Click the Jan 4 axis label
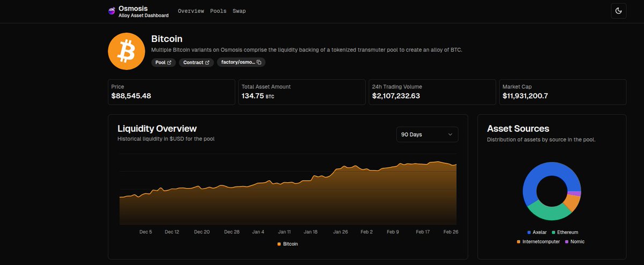 (x=258, y=232)
